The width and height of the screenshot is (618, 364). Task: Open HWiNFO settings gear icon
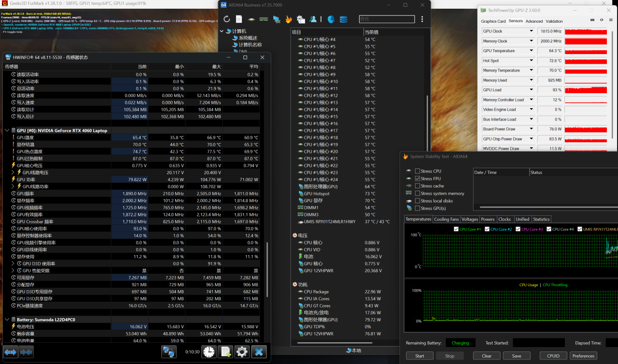pyautogui.click(x=242, y=352)
